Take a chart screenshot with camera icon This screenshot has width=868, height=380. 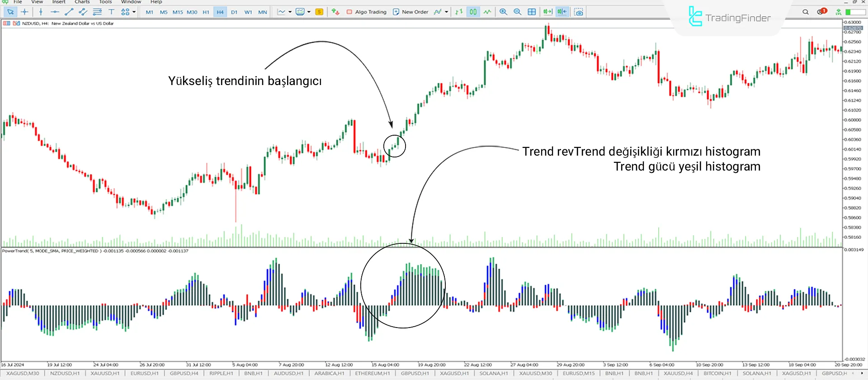coord(579,12)
